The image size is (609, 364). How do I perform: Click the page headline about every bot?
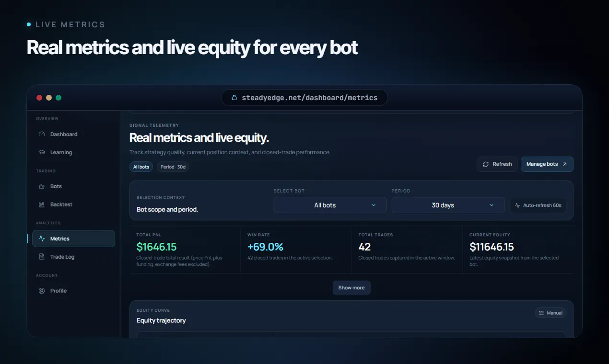click(x=192, y=48)
